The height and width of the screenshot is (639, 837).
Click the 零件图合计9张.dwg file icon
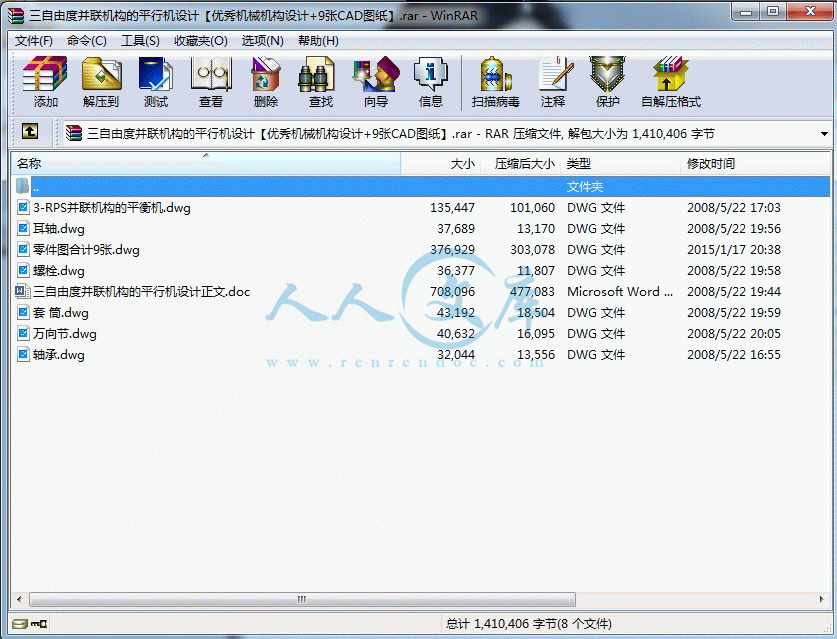click(x=23, y=249)
